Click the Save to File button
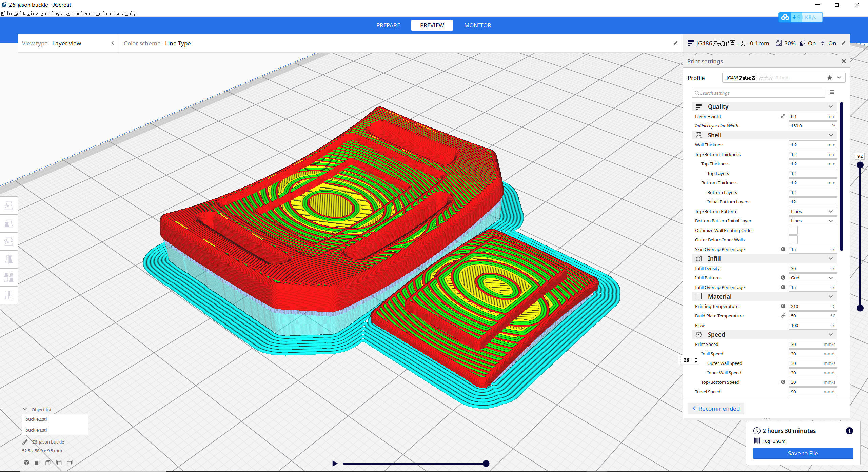 click(x=803, y=453)
